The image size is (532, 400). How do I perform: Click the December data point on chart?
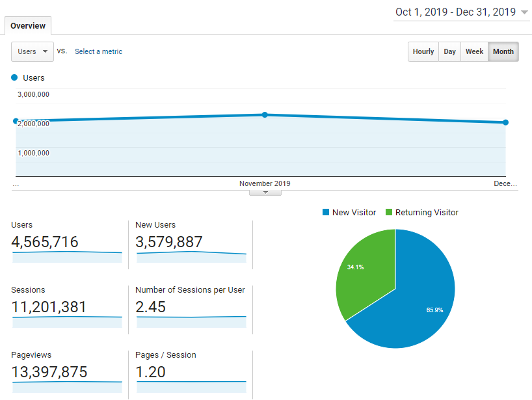[505, 122]
